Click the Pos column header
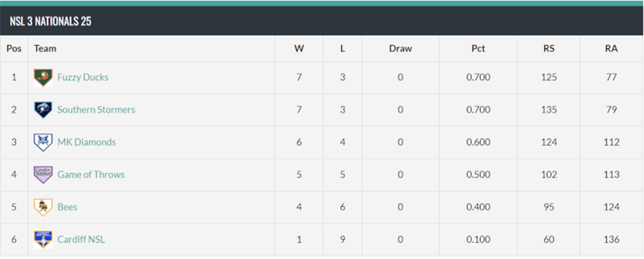The image size is (644, 259). 14,48
